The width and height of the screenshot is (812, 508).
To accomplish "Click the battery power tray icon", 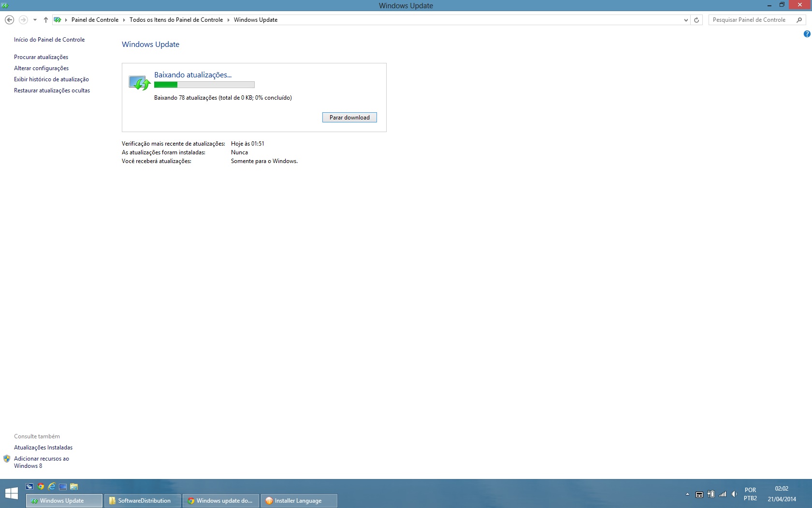I will tap(711, 494).
